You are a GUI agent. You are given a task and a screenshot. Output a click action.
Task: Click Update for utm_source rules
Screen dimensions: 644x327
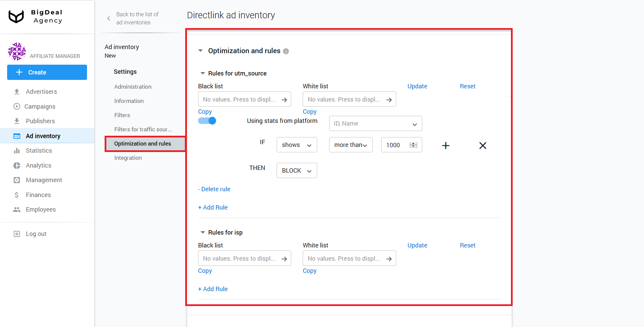point(417,86)
